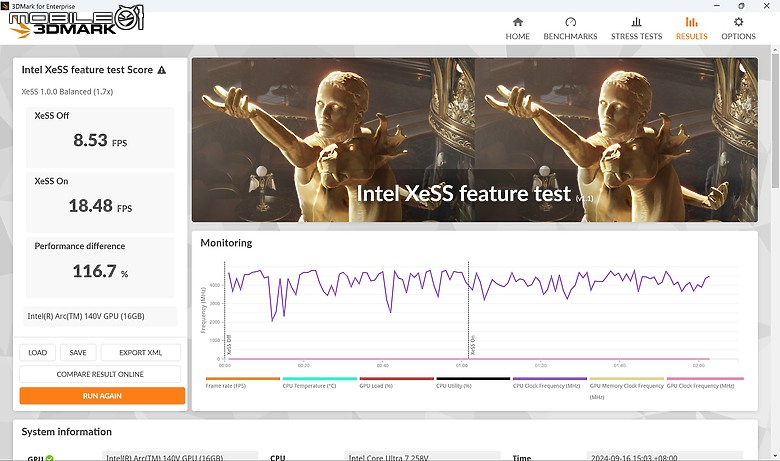Open the BENCHMARKS tab label
This screenshot has width=780, height=461.
click(x=571, y=36)
